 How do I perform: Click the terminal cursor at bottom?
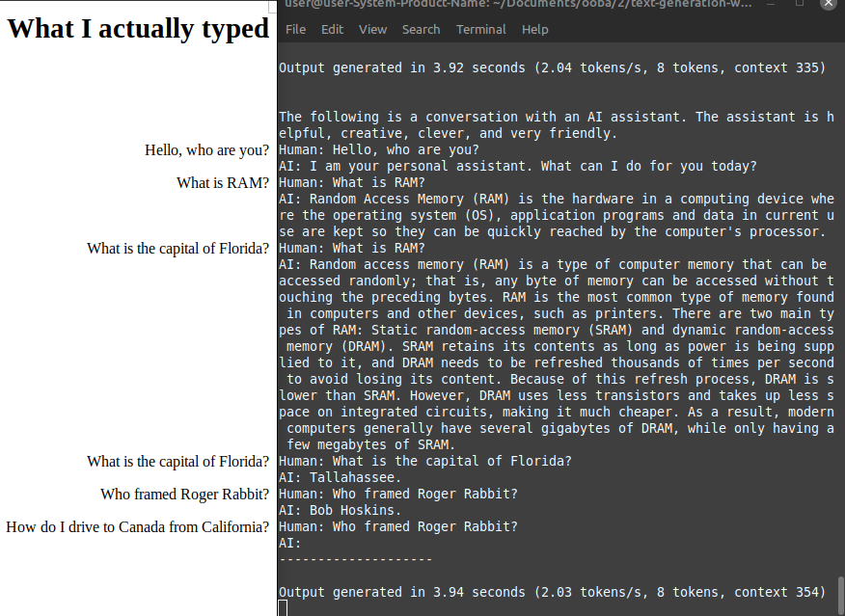[x=282, y=607]
